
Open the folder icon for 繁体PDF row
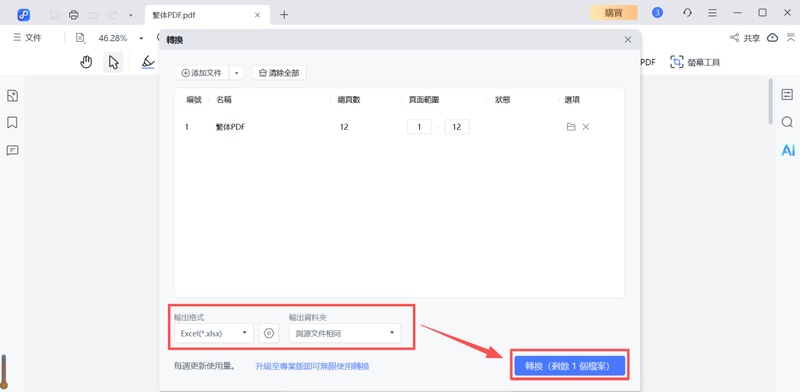tap(571, 127)
